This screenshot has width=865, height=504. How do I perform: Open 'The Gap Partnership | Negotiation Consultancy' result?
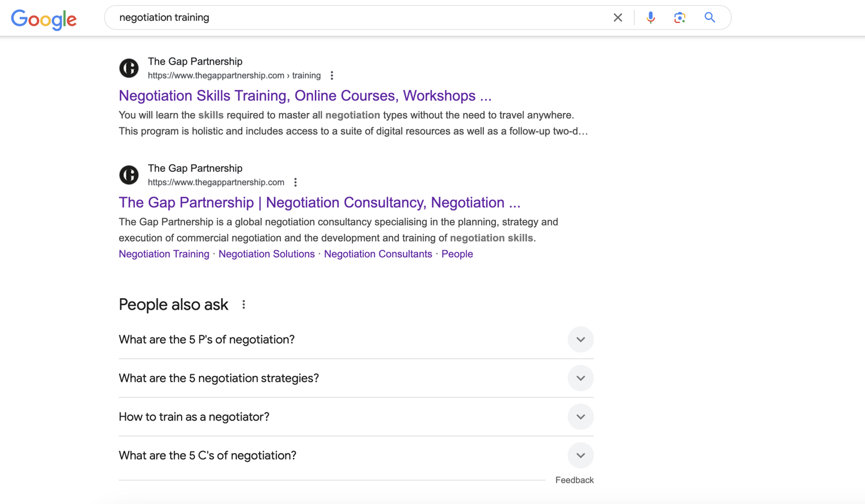point(319,202)
